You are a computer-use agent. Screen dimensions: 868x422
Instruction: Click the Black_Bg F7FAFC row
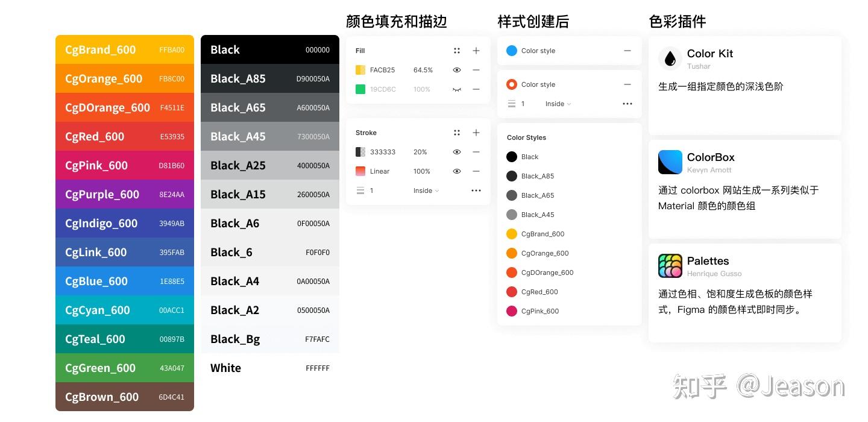click(x=270, y=339)
